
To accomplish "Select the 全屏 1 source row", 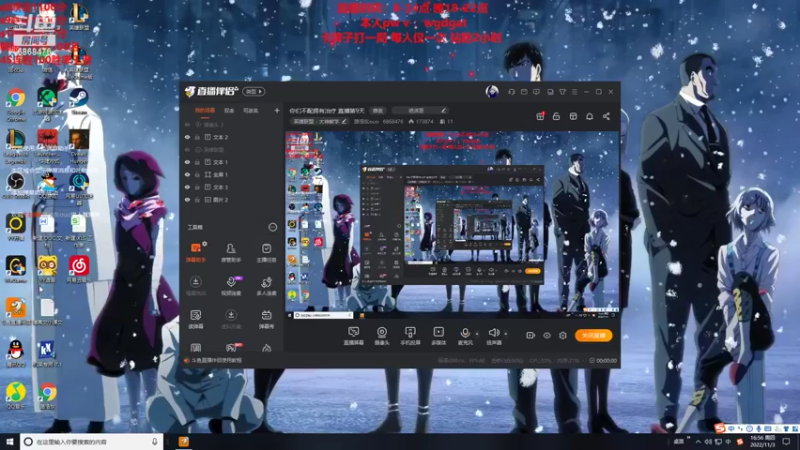I will 232,174.
